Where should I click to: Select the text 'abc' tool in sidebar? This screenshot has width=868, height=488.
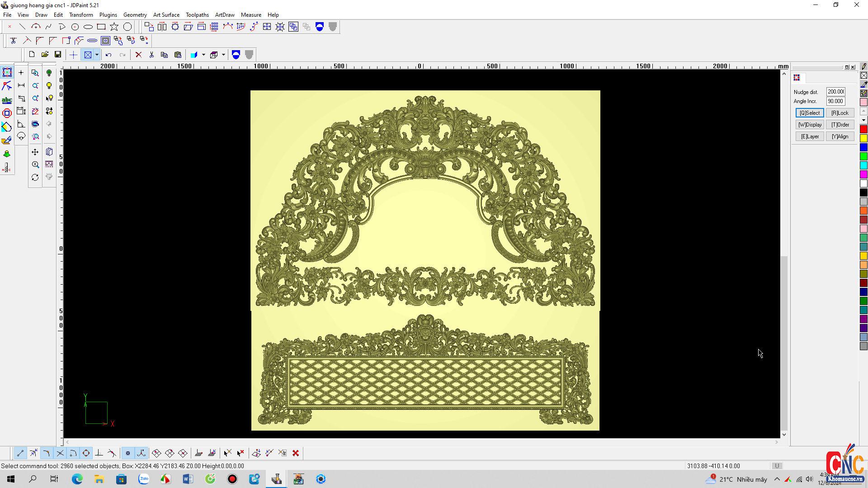[x=7, y=100]
